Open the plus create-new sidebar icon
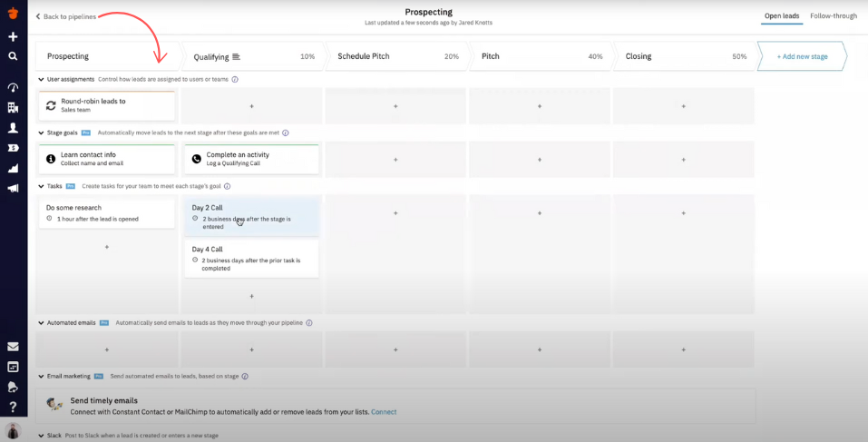Screen dimensions: 868x442 coord(13,36)
